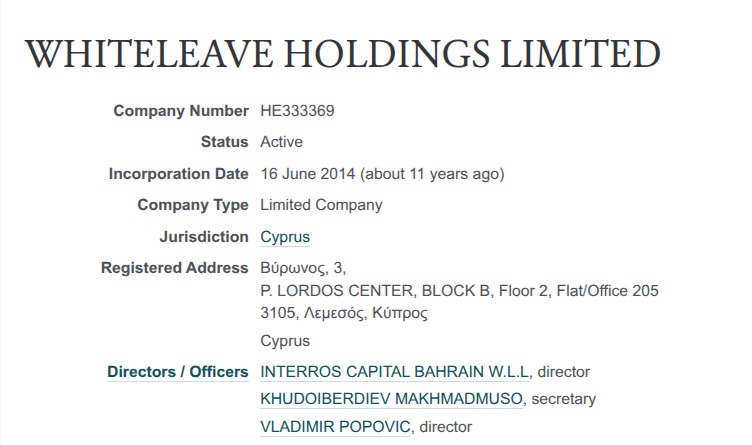Open INTERROS CAPITAL BAHRAIN W.L.L director page

pos(396,372)
